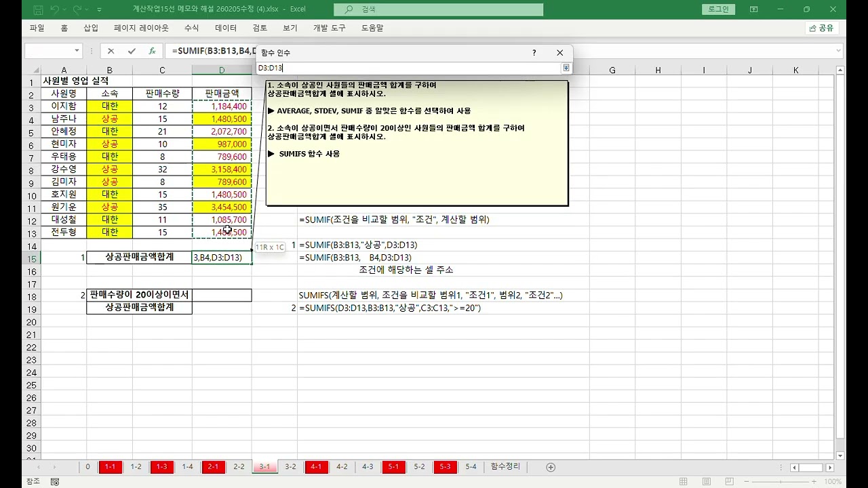Open the 파일 menu
Screen dimensions: 868x488
37,28
